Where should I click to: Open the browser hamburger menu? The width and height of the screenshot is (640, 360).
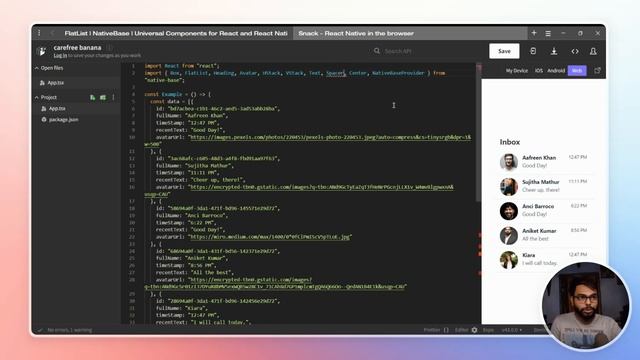pos(548,33)
